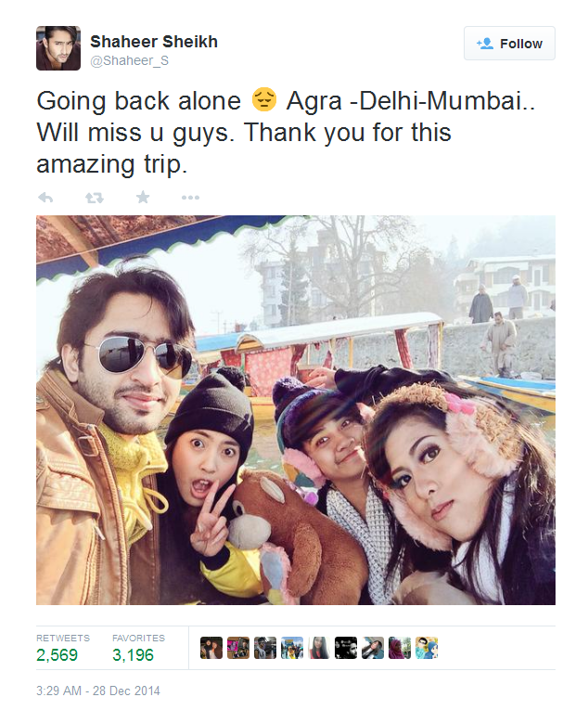Open the three-dot more options menu

(190, 198)
